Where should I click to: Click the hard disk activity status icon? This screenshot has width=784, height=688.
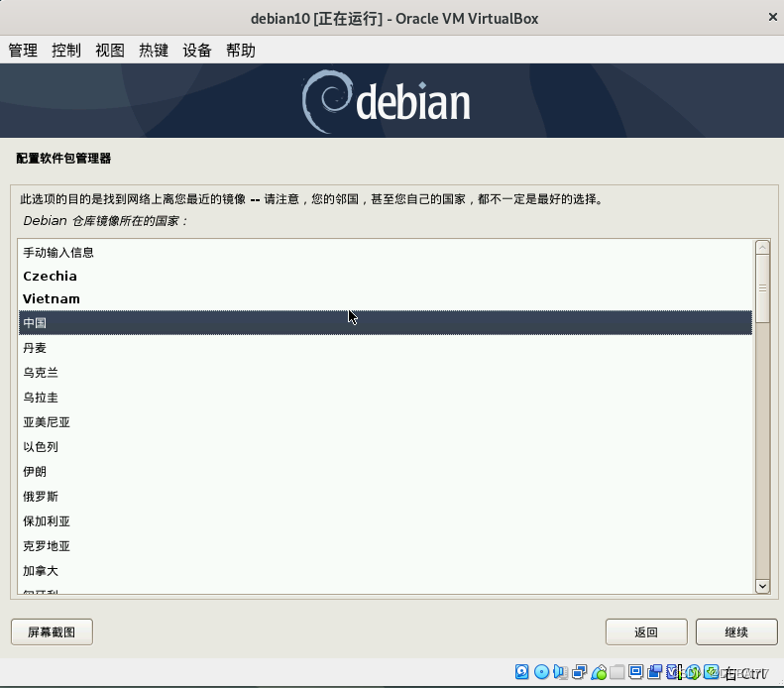coord(521,672)
